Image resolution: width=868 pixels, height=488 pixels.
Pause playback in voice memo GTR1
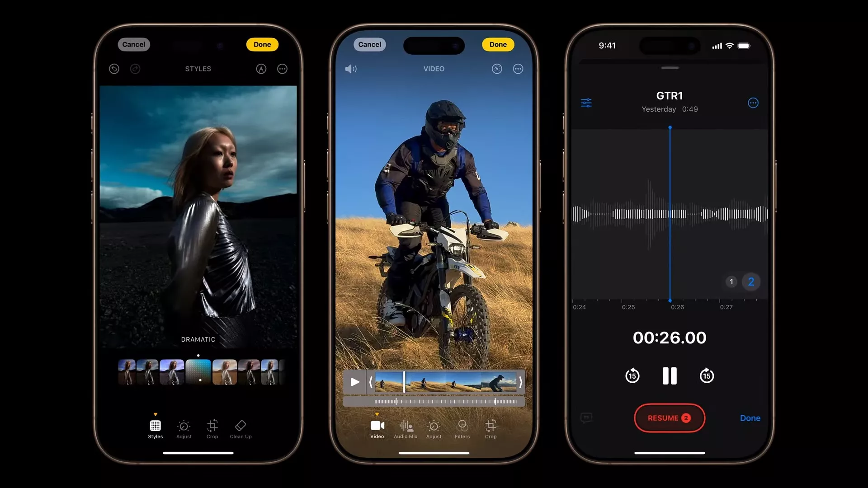click(x=670, y=375)
